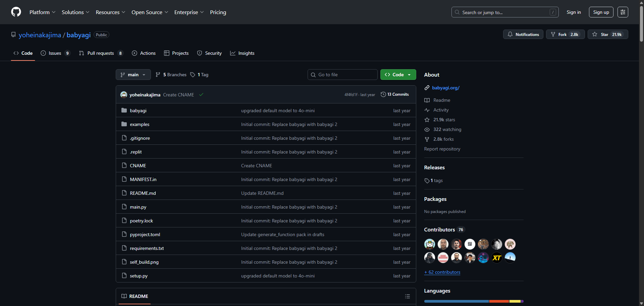Open the babyagi.org website link
Viewport: 644px width, 306px height.
(x=445, y=88)
